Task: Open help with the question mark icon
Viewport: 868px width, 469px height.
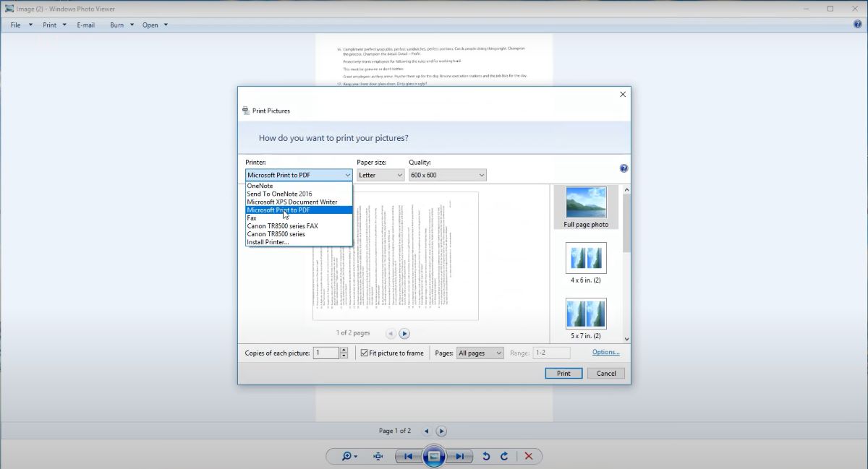Action: pos(624,168)
